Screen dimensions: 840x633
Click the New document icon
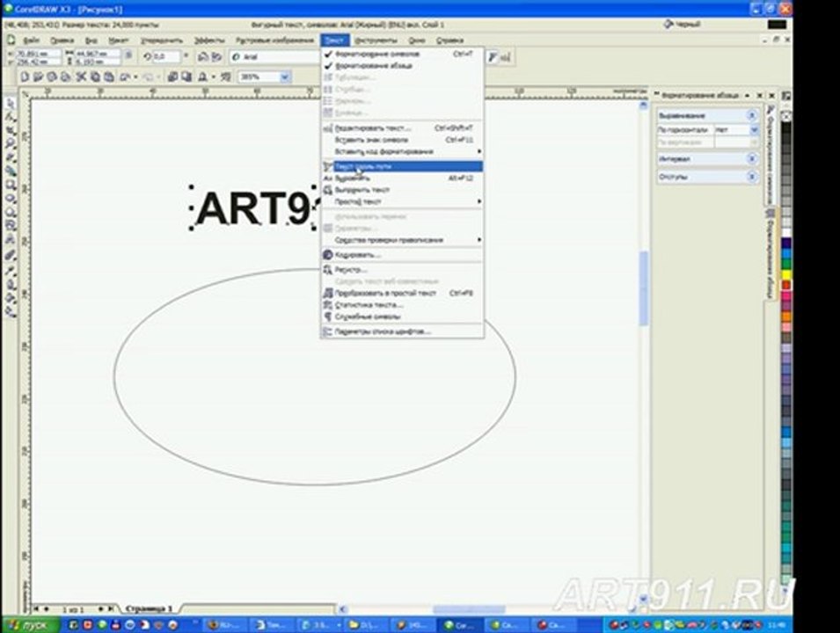tap(25, 77)
